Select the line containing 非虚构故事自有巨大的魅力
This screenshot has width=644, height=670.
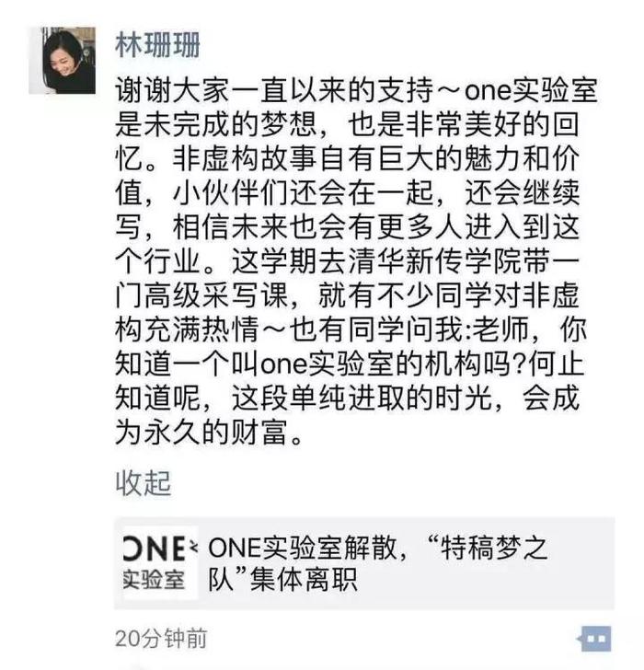347,159
